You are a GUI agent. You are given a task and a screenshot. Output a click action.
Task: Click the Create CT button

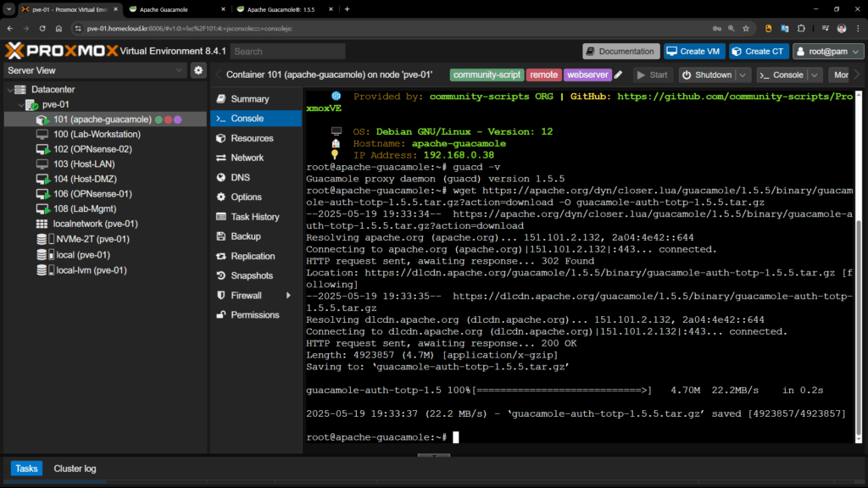[x=759, y=51]
